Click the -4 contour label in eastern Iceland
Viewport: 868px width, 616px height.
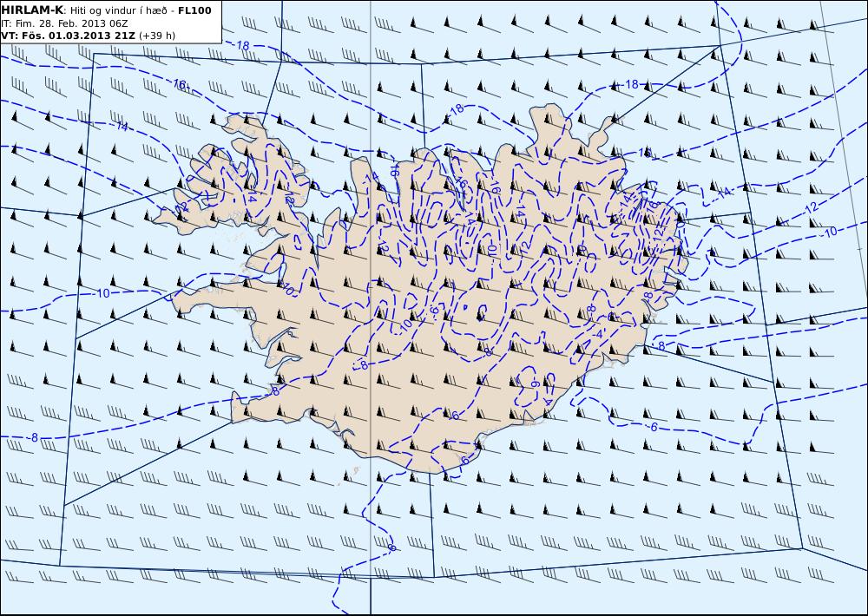coord(597,336)
